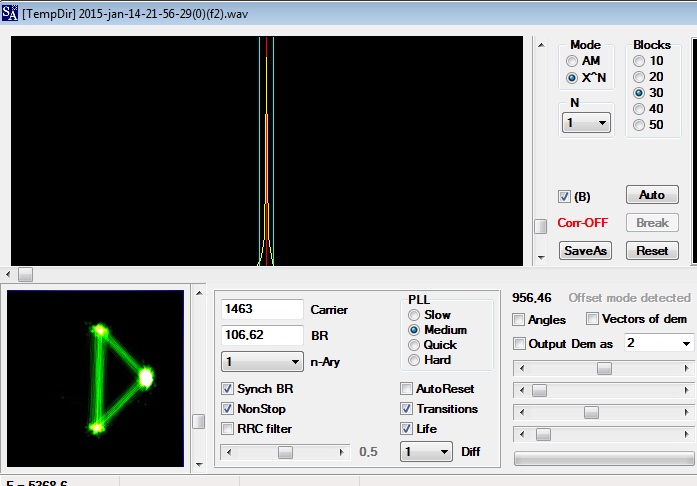Click constellation vertical scrollbar thumb
697x486 pixels.
199,422
